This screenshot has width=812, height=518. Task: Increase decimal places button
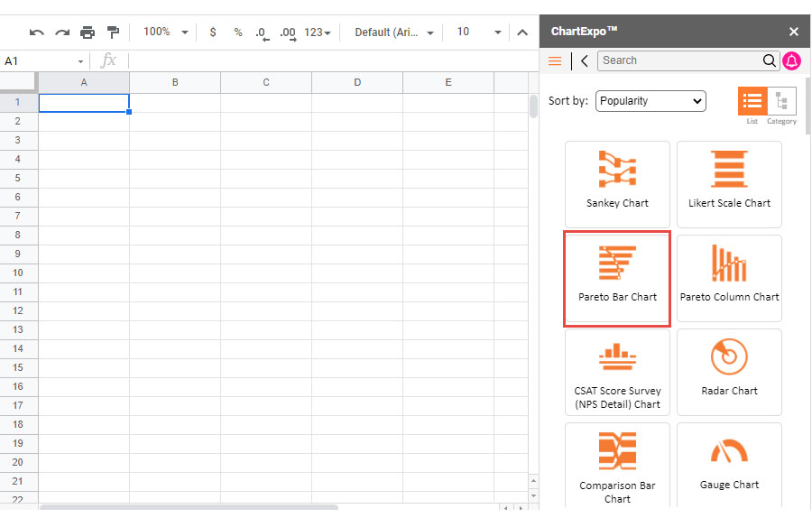[x=288, y=33]
